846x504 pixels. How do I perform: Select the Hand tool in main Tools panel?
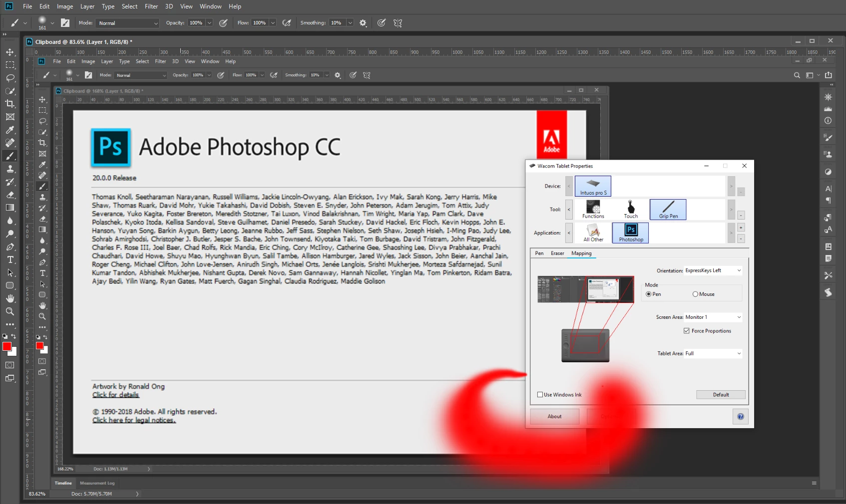(10, 298)
